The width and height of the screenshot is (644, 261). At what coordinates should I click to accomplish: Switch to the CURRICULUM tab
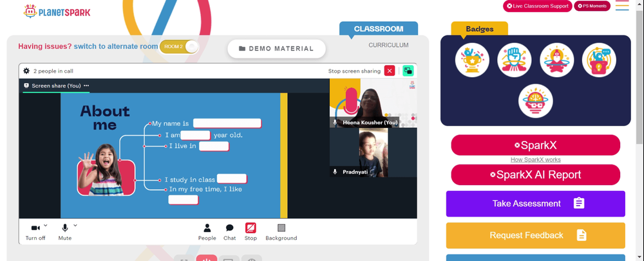click(x=388, y=45)
